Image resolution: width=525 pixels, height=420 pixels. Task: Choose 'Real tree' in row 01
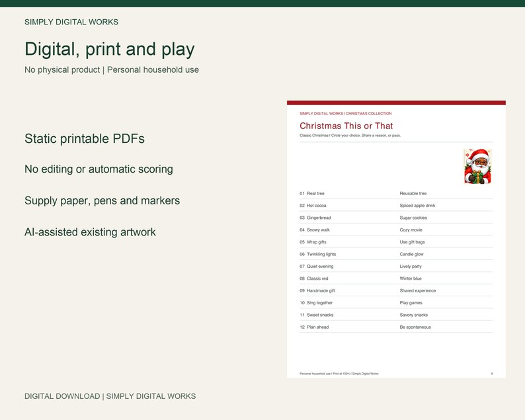click(x=315, y=194)
